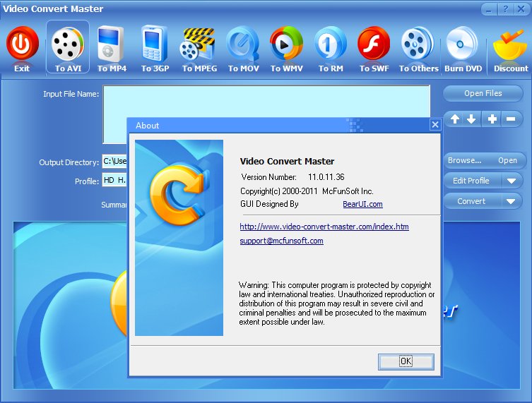Move file down with the down arrow
Viewport: 532px width, 403px height.
pos(471,119)
